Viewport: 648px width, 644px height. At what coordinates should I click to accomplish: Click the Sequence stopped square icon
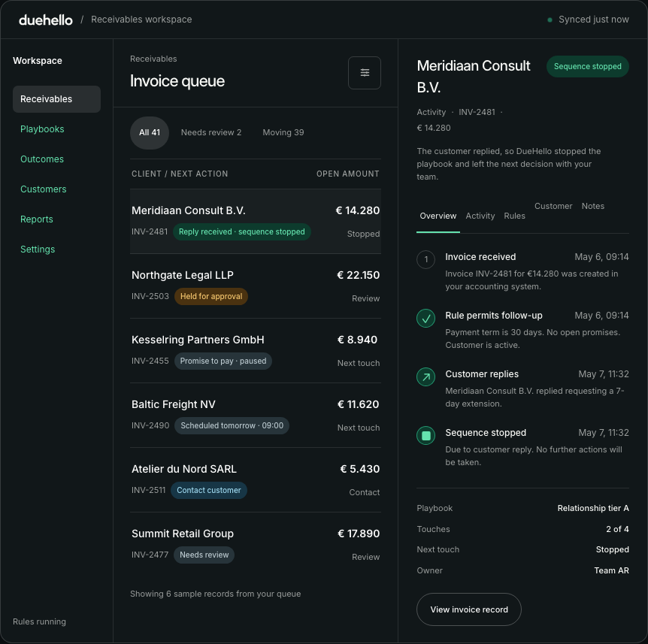point(425,435)
